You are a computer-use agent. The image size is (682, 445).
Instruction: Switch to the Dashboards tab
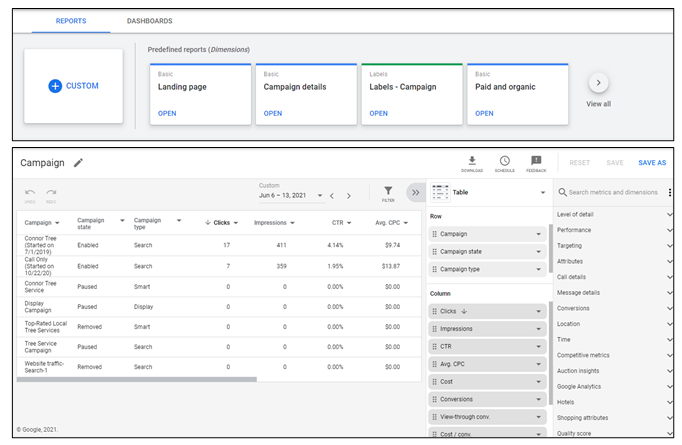[x=150, y=21]
